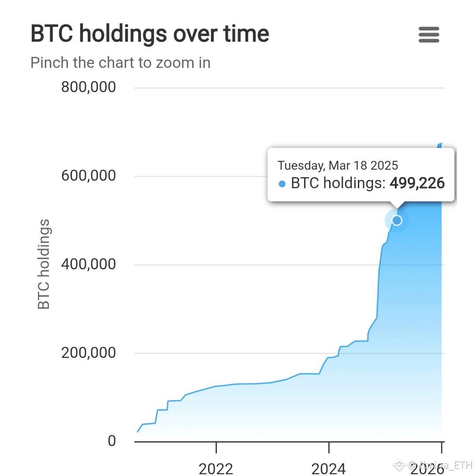Click the chart title BTC holdings over time

(150, 34)
